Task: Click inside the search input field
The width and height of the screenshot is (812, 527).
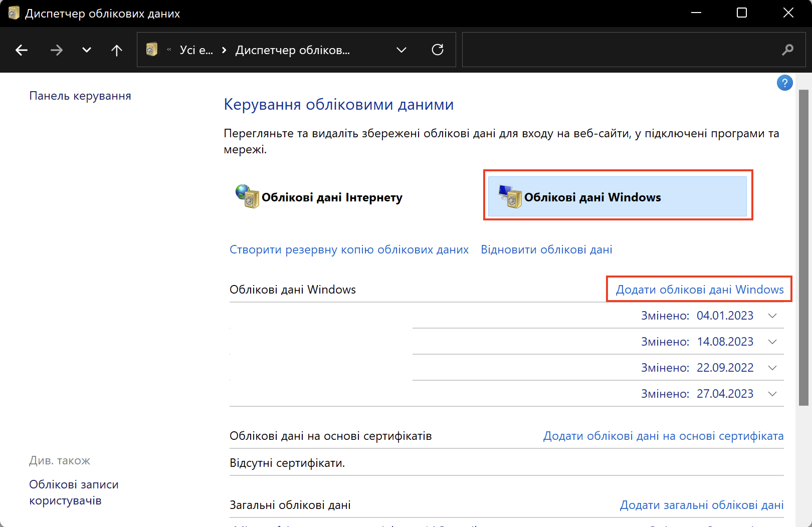Action: tap(617, 50)
